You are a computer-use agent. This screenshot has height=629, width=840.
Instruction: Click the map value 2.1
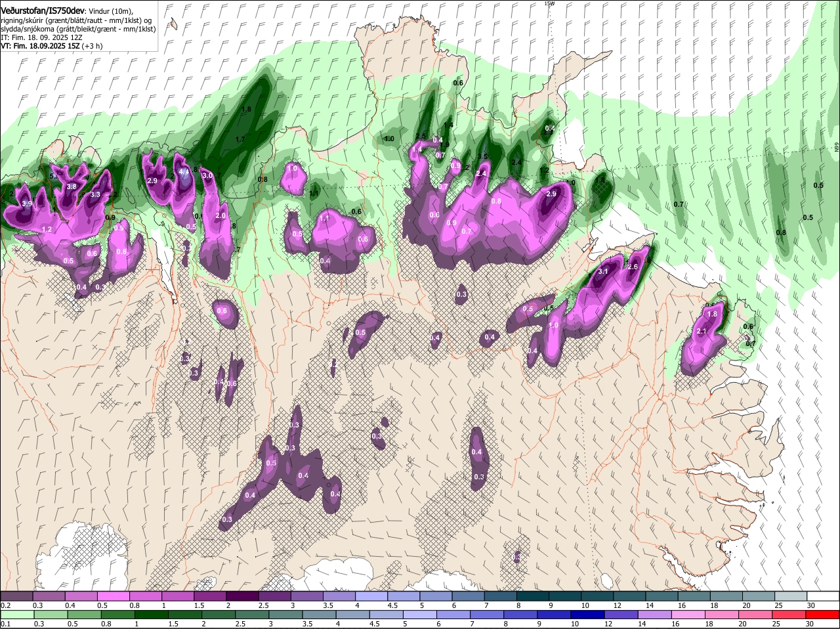pos(702,332)
